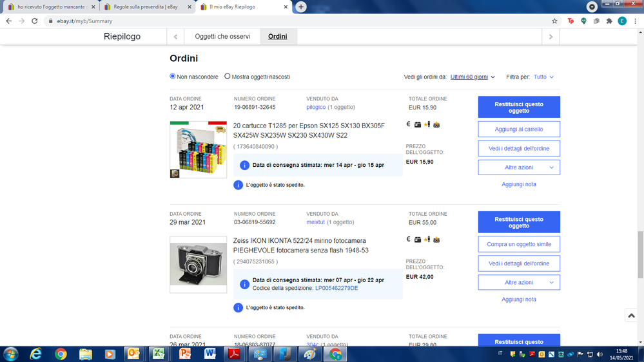Open seller 'pilogico' profile link
Viewport: 644px width, 362px height.
point(316,107)
